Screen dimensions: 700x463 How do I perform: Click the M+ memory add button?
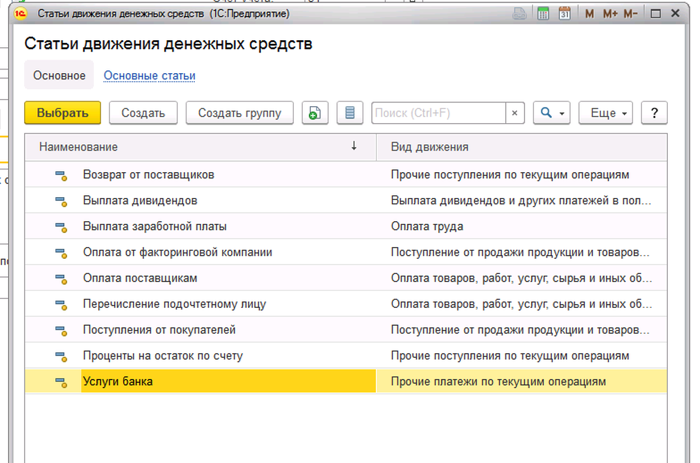click(x=610, y=14)
